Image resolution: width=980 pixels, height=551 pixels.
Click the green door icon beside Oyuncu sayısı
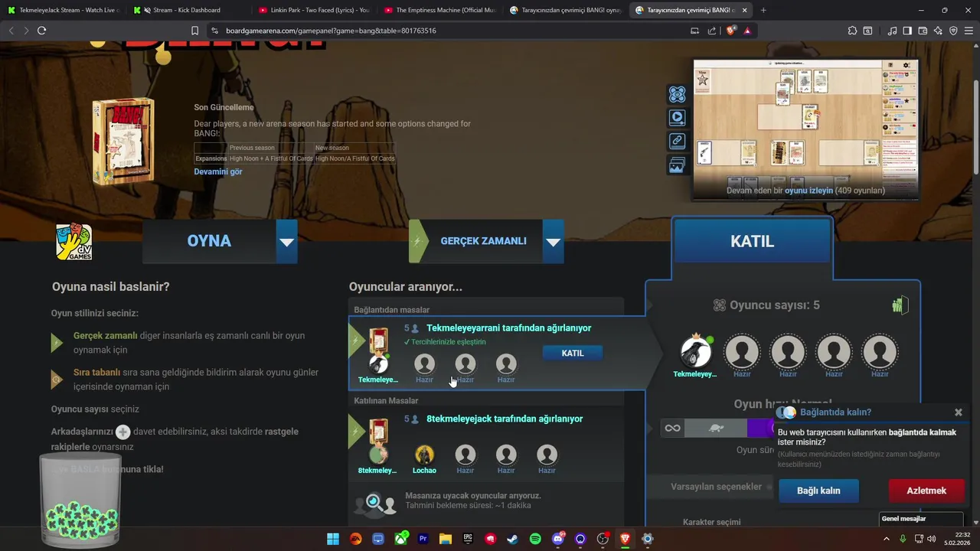[900, 305]
